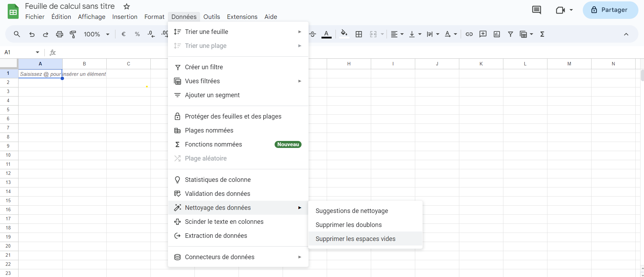Start a video meeting call
644x277 pixels.
(x=560, y=10)
